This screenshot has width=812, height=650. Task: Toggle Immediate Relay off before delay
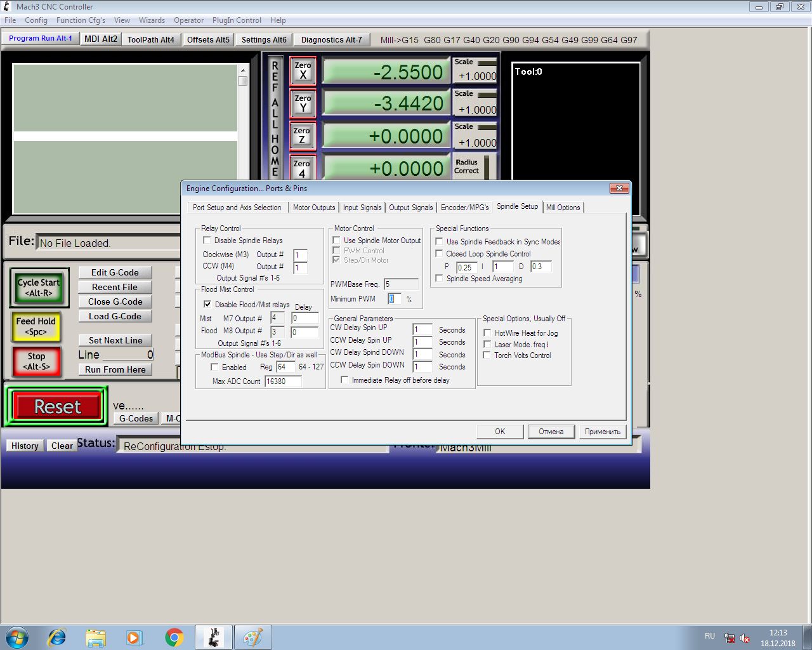[x=344, y=380]
